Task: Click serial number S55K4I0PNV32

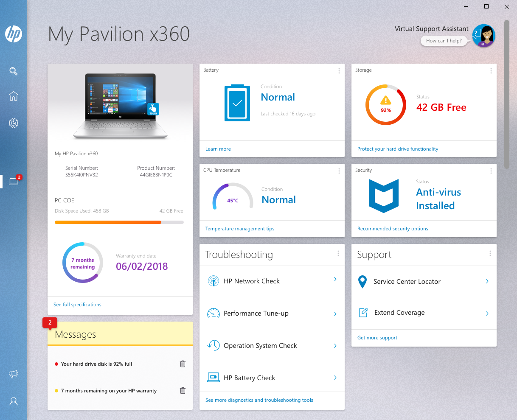Action: (x=81, y=175)
